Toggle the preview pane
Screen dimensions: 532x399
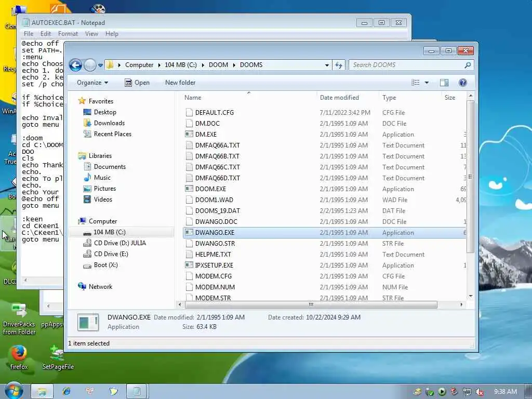click(444, 83)
